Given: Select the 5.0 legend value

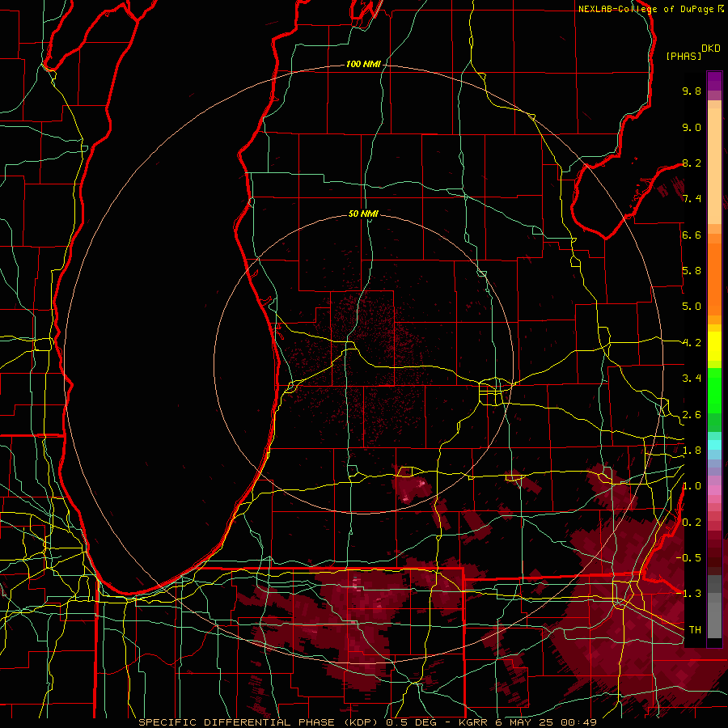Looking at the screenshot, I should [692, 307].
